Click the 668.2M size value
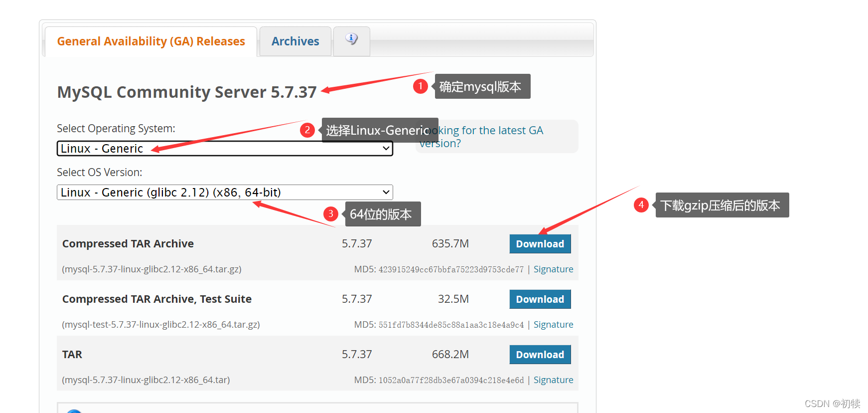 coord(450,355)
